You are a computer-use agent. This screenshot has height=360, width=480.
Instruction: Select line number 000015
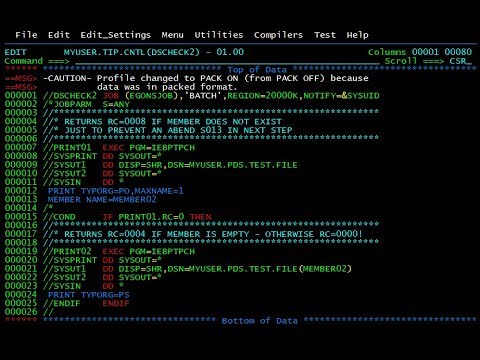tap(21, 217)
